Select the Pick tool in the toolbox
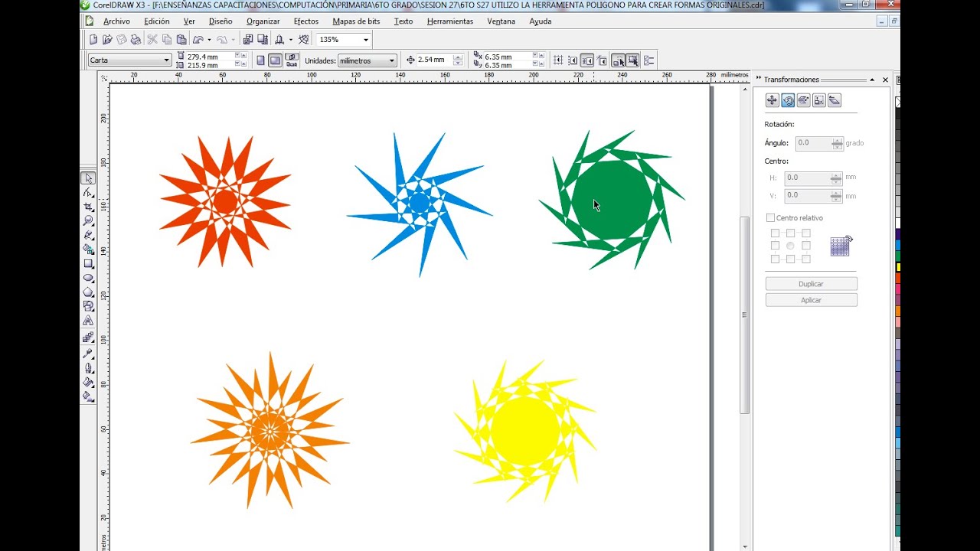This screenshot has height=551, width=980. [88, 178]
